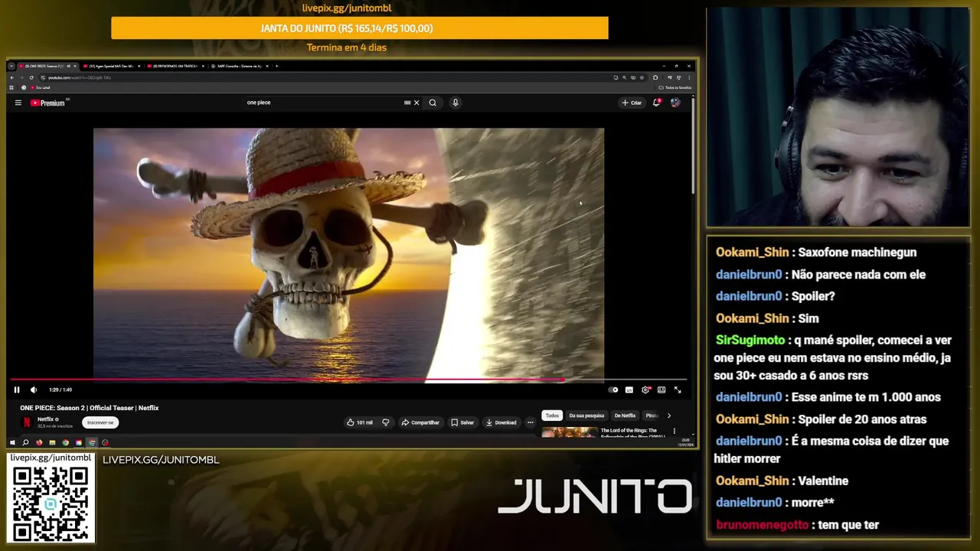Screen dimensions: 980x551
Task: Open the 'Seu canal' bookmark
Action: pos(40,87)
